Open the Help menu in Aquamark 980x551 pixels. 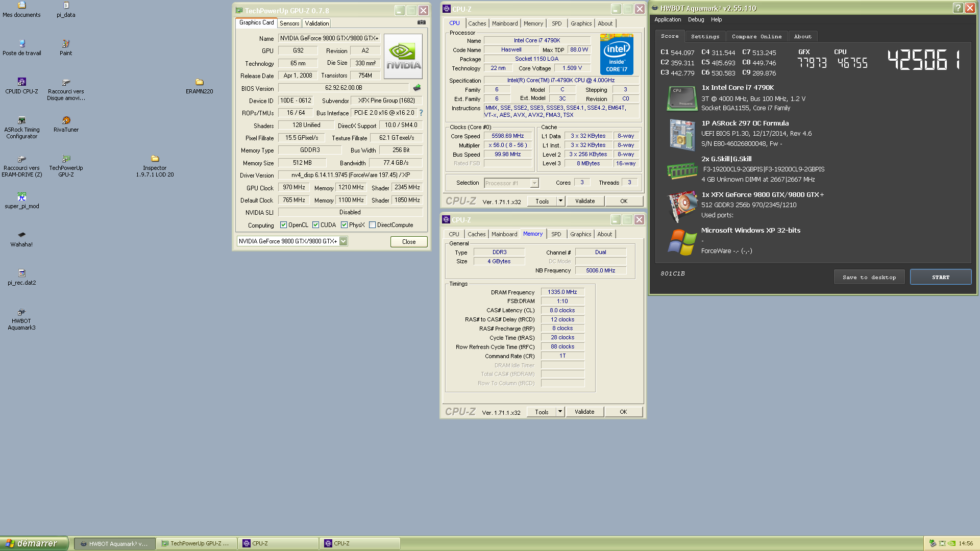716,19
